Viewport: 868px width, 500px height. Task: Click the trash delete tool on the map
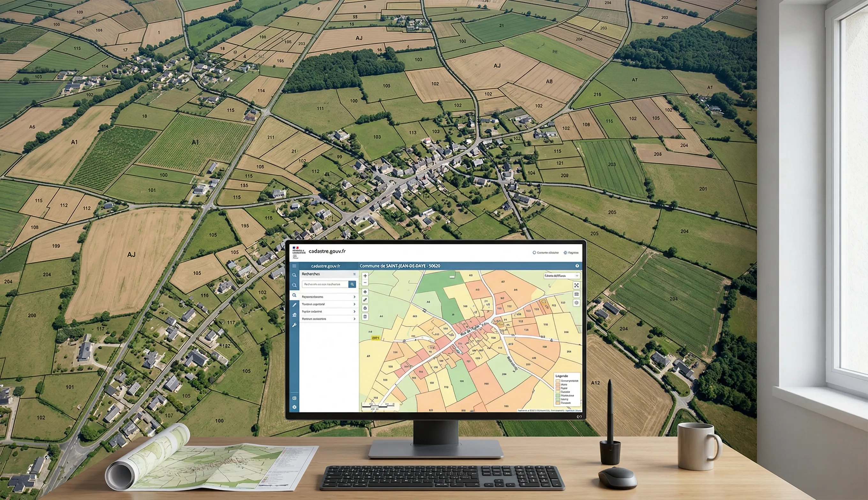coord(365,316)
